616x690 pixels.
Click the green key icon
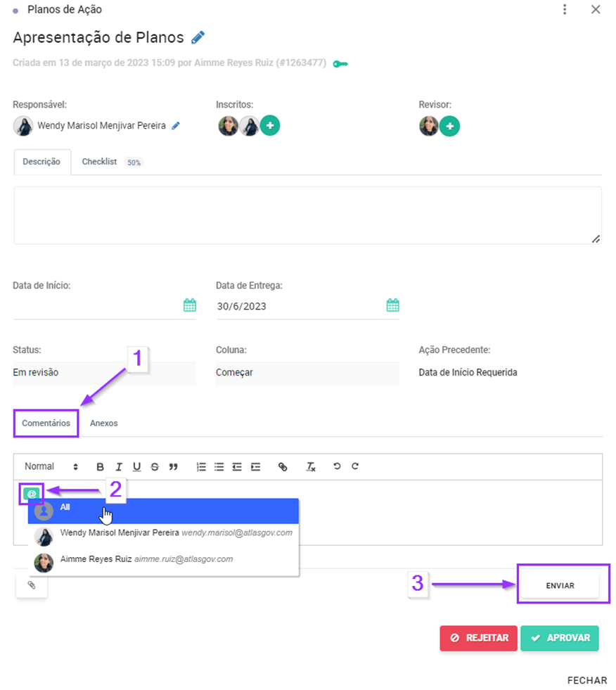pos(340,64)
